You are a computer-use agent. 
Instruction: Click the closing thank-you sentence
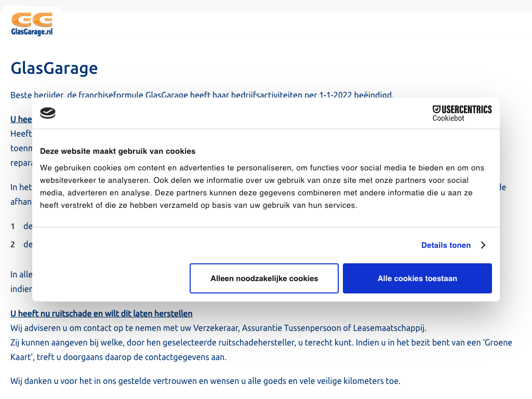tap(205, 381)
